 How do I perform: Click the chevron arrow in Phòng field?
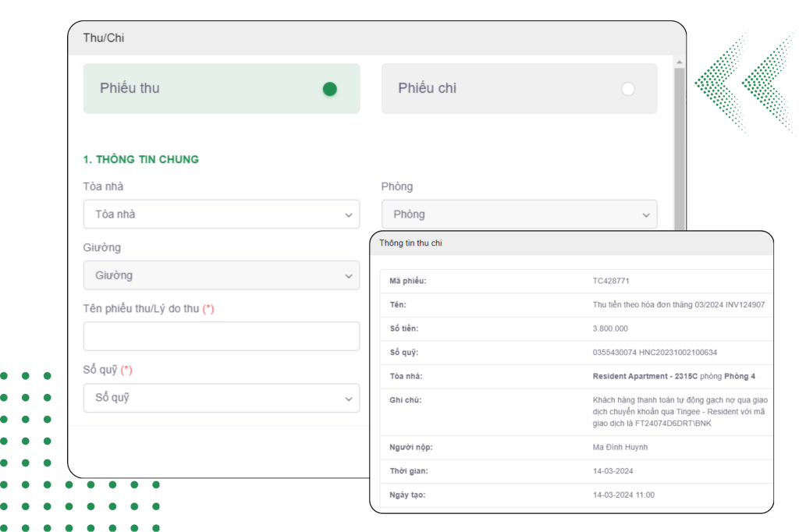click(645, 215)
